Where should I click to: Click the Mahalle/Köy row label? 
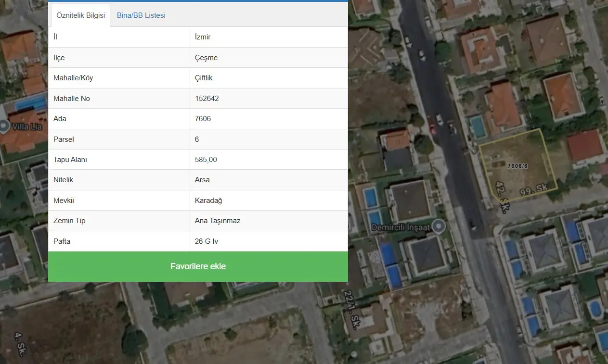click(x=73, y=78)
